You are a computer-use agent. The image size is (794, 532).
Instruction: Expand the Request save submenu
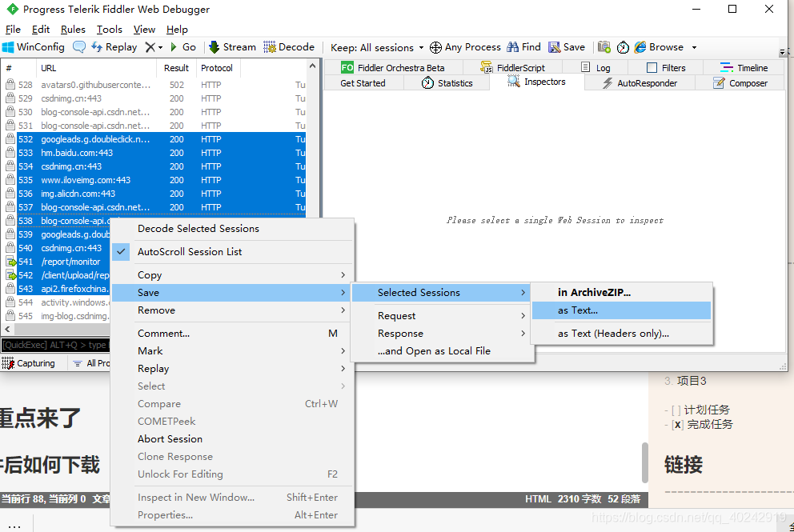click(442, 316)
